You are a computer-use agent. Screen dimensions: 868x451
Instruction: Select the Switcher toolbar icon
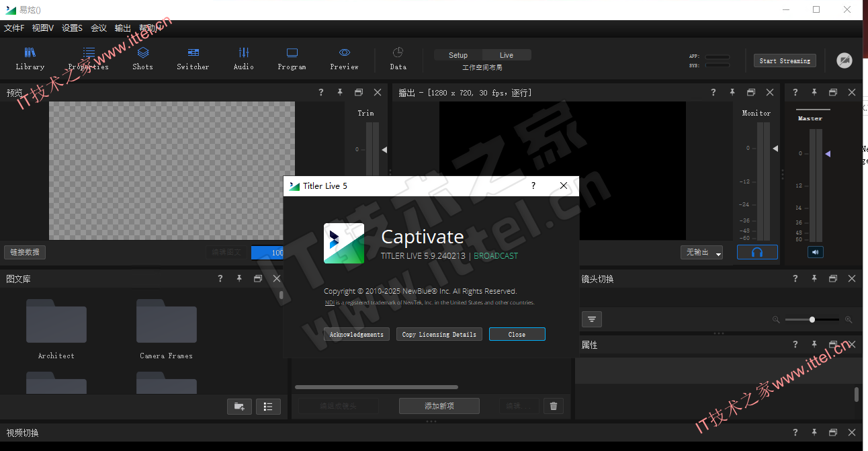click(x=193, y=58)
